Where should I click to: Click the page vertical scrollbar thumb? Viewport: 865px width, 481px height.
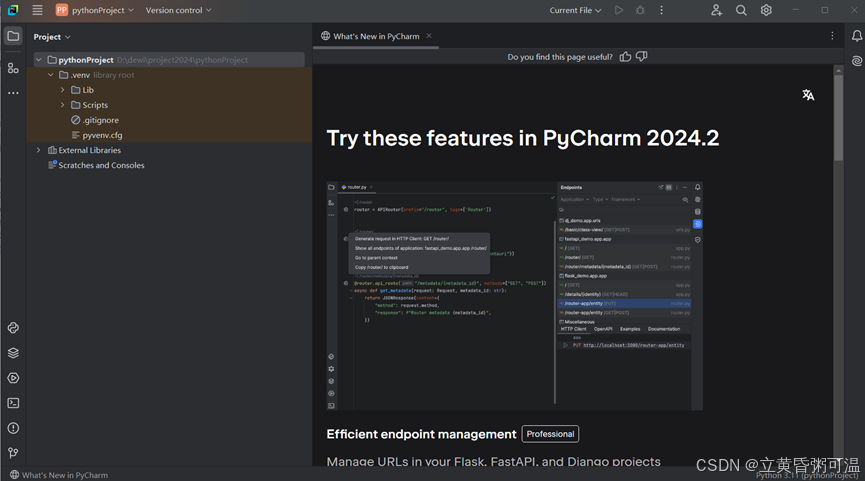839,117
